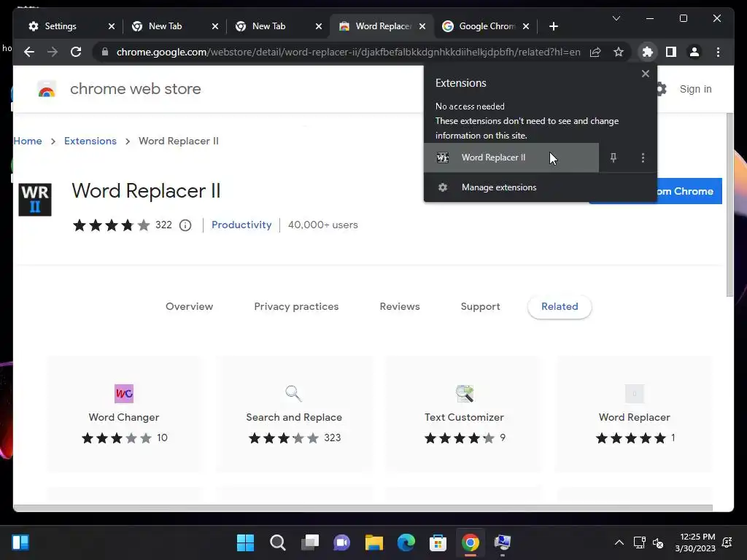Screen dimensions: 747x560
Task: Open more options for Word Replacer II
Action: pyautogui.click(x=643, y=157)
